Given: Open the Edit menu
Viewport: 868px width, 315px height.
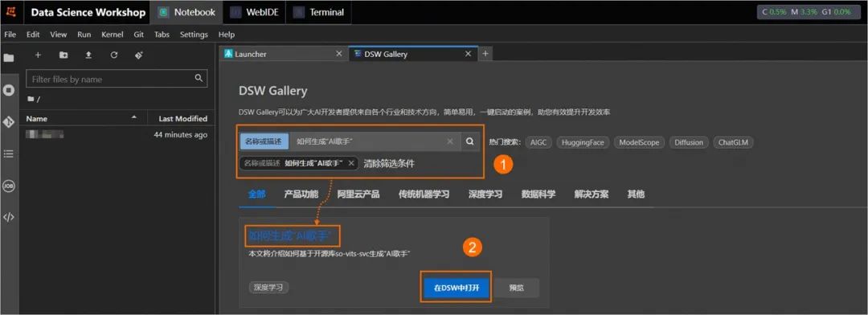Looking at the screenshot, I should (x=33, y=35).
